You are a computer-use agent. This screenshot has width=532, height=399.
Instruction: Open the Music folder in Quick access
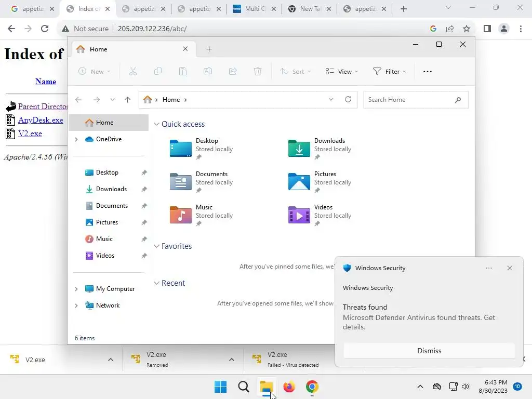[202, 215]
